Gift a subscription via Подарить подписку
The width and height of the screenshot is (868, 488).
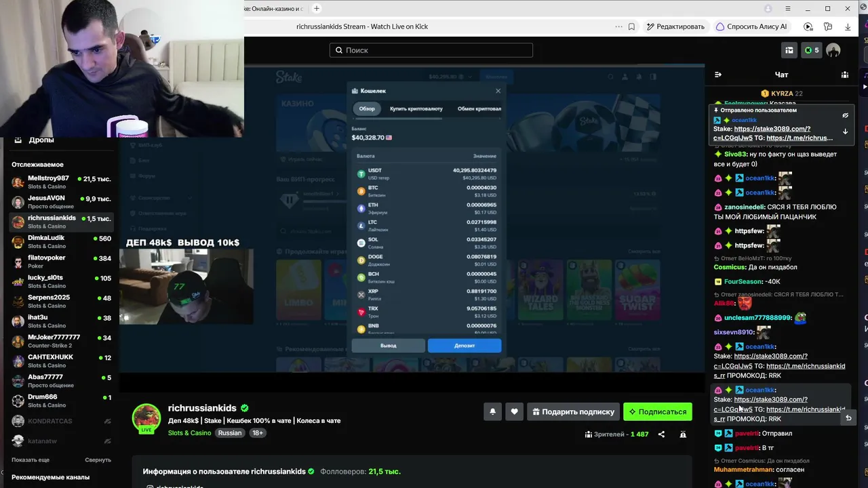coord(574,411)
